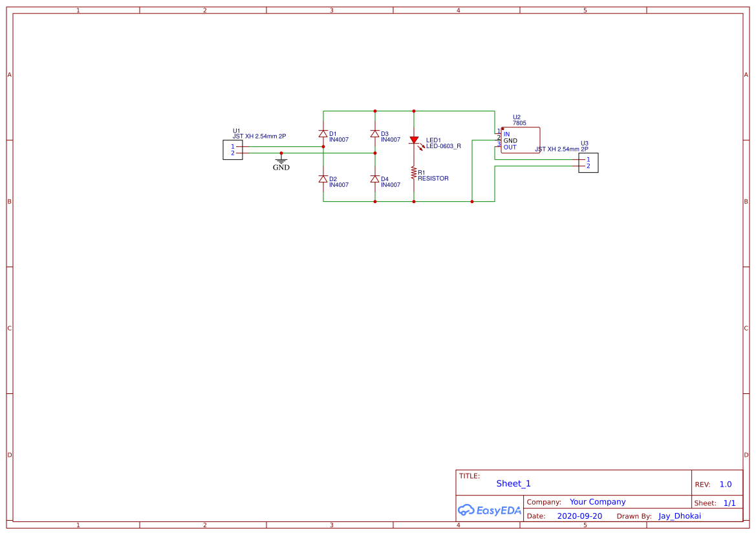Click the D4 IN4007 diode symbol

374,180
